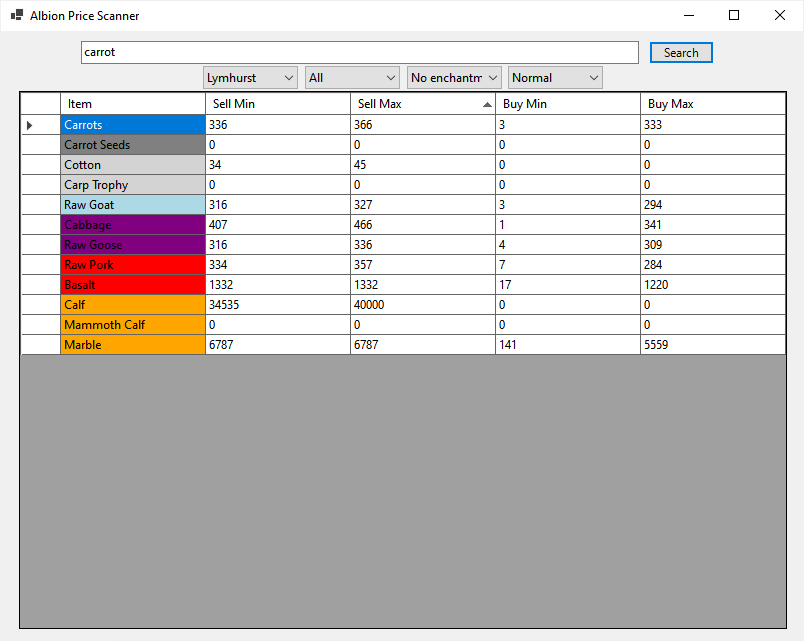Click Marble Buy Min value 141
Viewport: 804px width, 641px height.
point(568,345)
